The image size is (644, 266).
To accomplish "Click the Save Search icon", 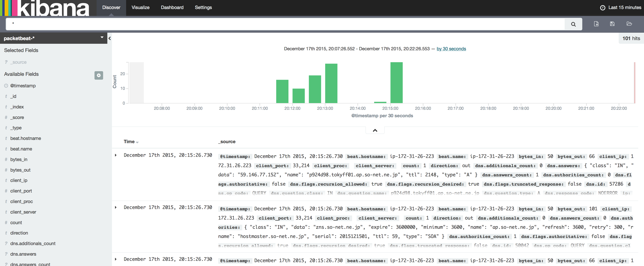I will [x=612, y=24].
